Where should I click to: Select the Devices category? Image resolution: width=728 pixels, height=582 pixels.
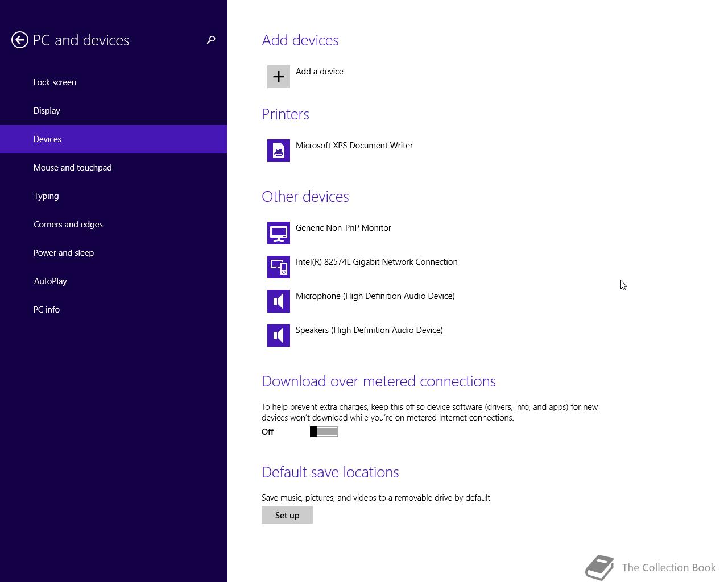pyautogui.click(x=114, y=139)
